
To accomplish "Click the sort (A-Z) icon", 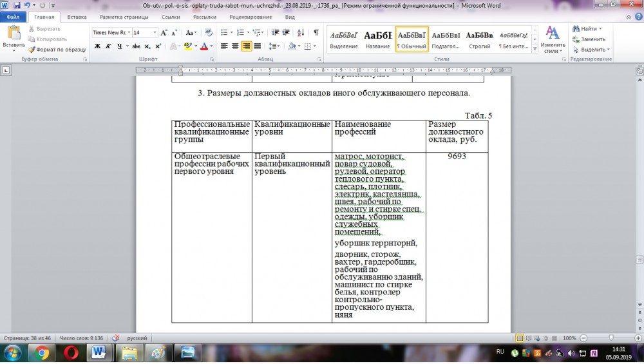I will (x=301, y=32).
